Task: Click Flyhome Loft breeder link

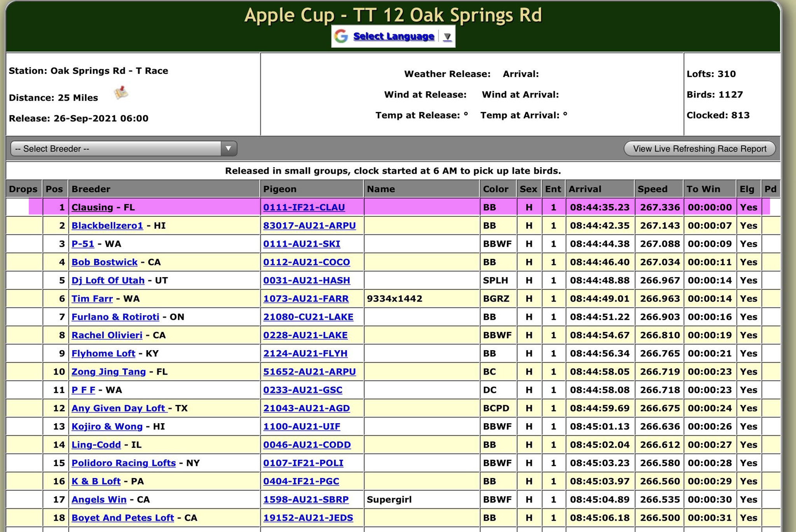Action: pyautogui.click(x=103, y=354)
